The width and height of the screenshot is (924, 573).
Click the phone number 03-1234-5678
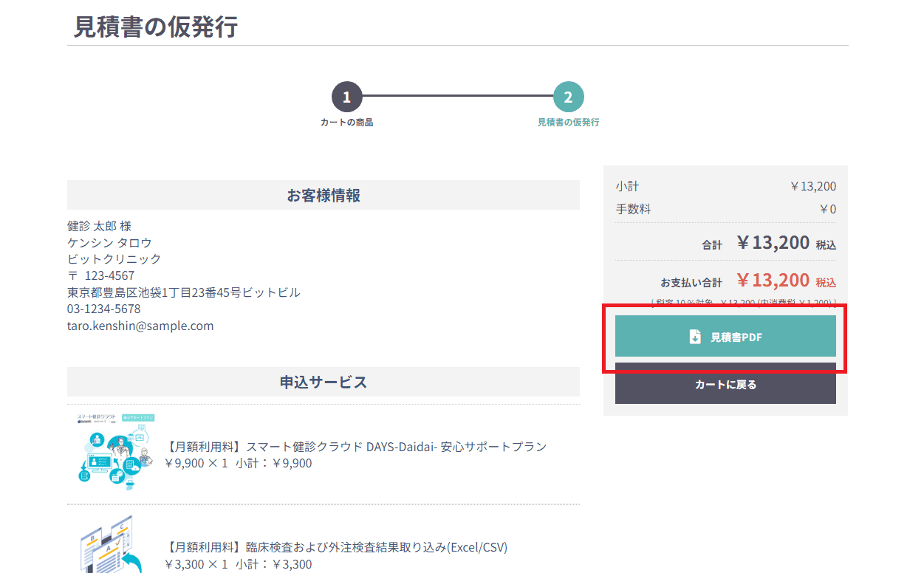click(103, 309)
